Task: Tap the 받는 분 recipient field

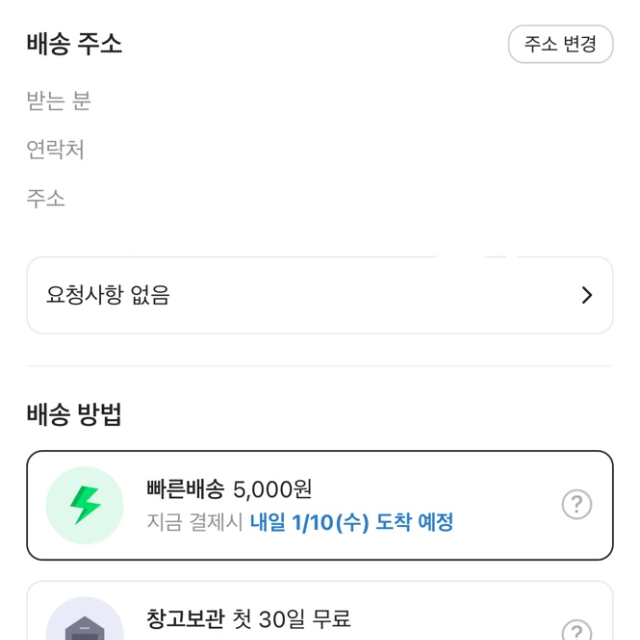Action: [x=59, y=100]
